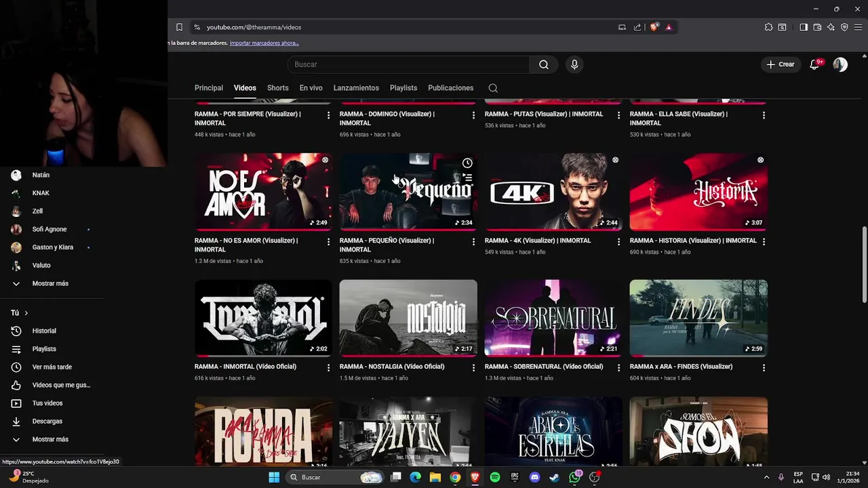The width and height of the screenshot is (868, 488).
Task: Open Spotify from the taskbar
Action: pyautogui.click(x=495, y=477)
